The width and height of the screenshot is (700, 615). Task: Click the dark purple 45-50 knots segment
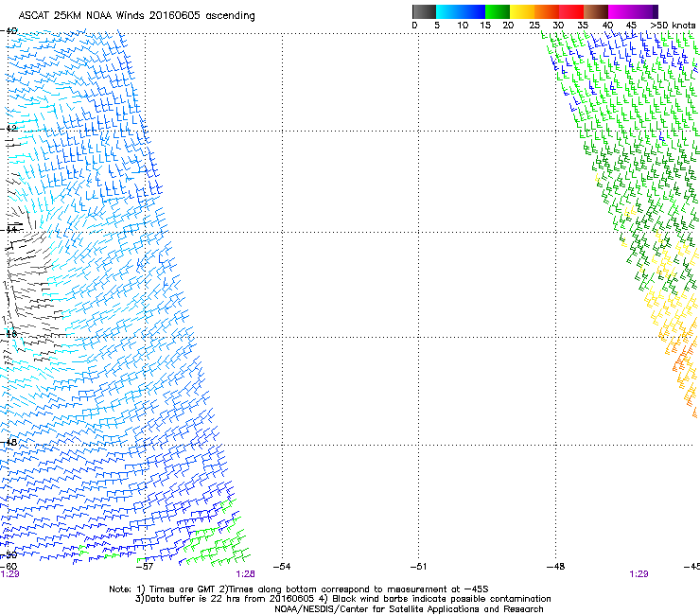(x=645, y=11)
